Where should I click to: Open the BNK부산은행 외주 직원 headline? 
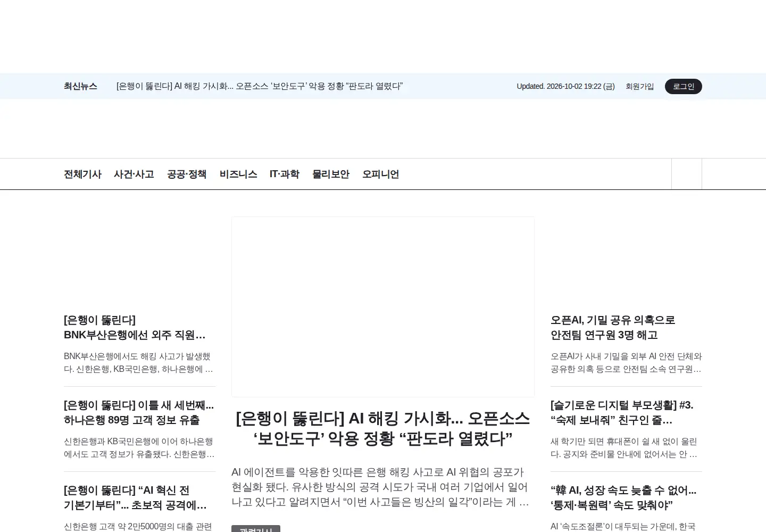pyautogui.click(x=135, y=328)
